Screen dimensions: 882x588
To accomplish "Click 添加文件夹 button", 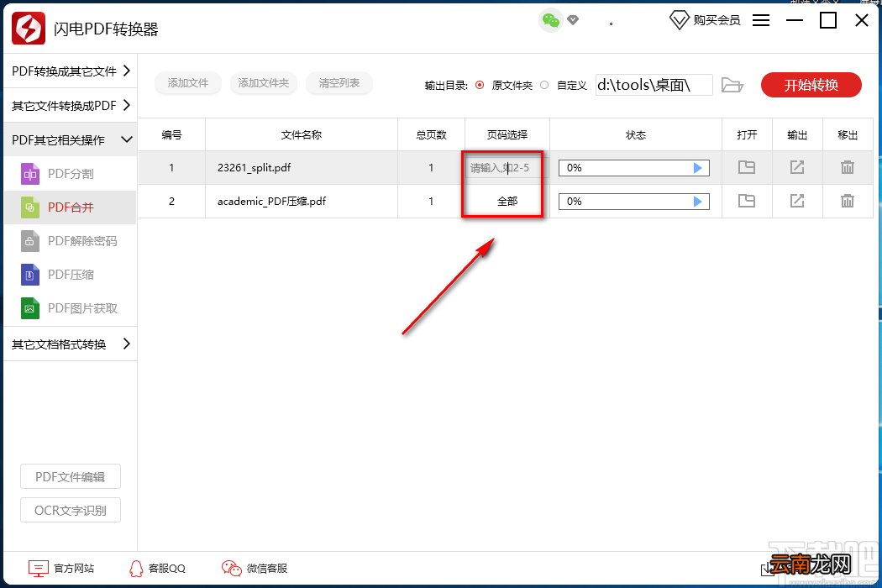I will (263, 83).
